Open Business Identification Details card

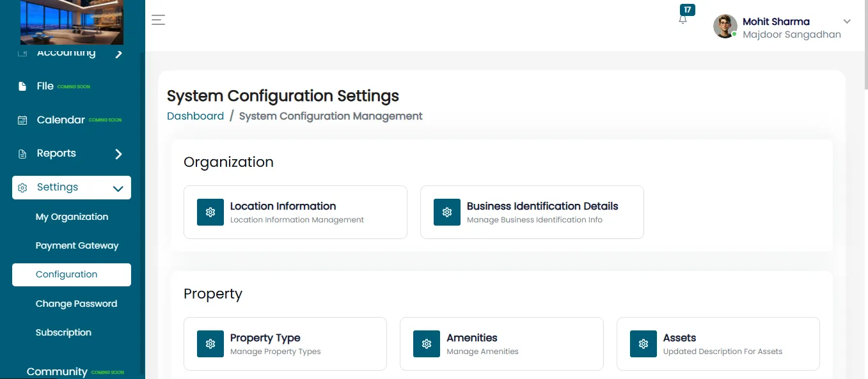pyautogui.click(x=532, y=212)
